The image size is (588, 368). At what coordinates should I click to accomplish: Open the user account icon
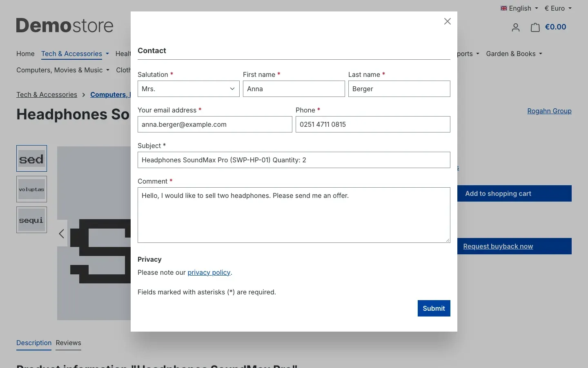click(x=516, y=27)
